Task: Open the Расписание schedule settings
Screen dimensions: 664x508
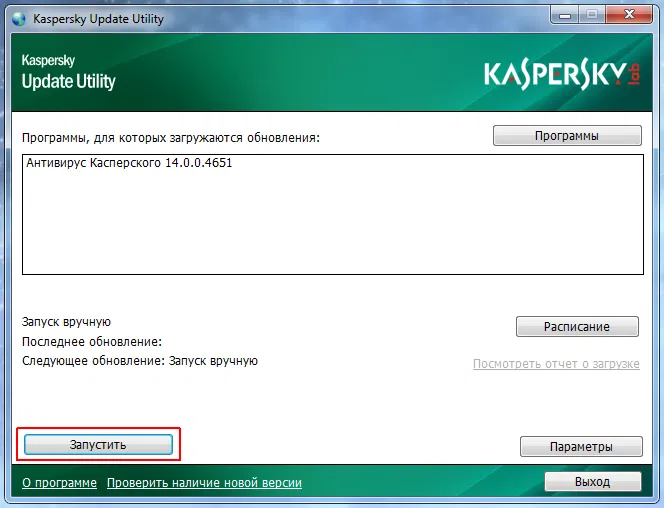Action: (577, 326)
